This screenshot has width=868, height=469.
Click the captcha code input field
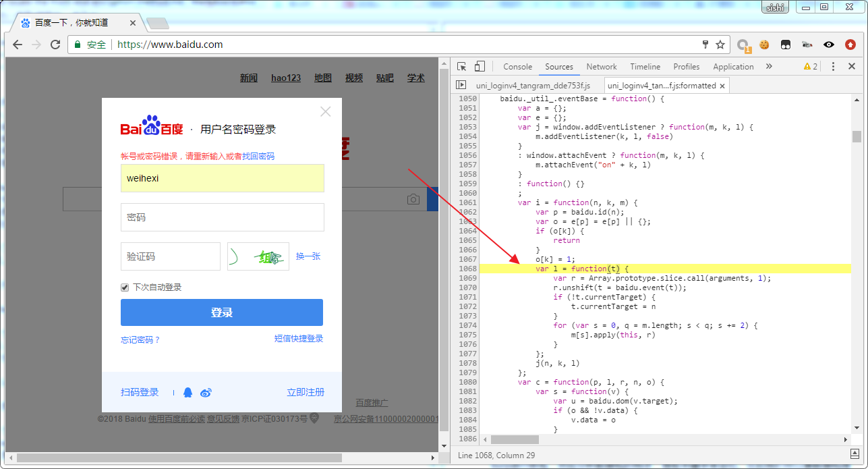click(x=171, y=256)
